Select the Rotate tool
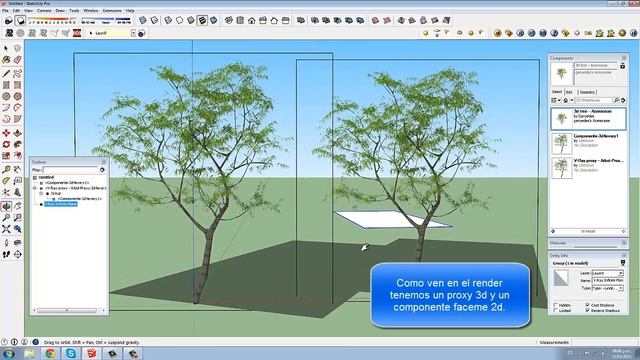 [x=6, y=144]
